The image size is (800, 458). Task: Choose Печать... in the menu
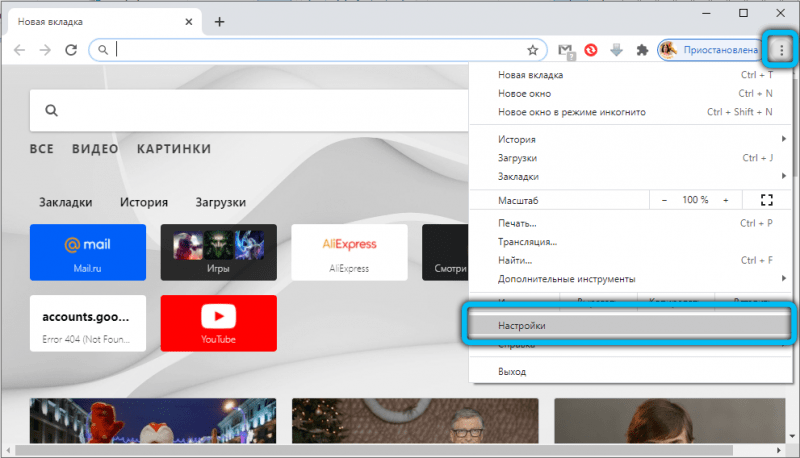[631, 223]
